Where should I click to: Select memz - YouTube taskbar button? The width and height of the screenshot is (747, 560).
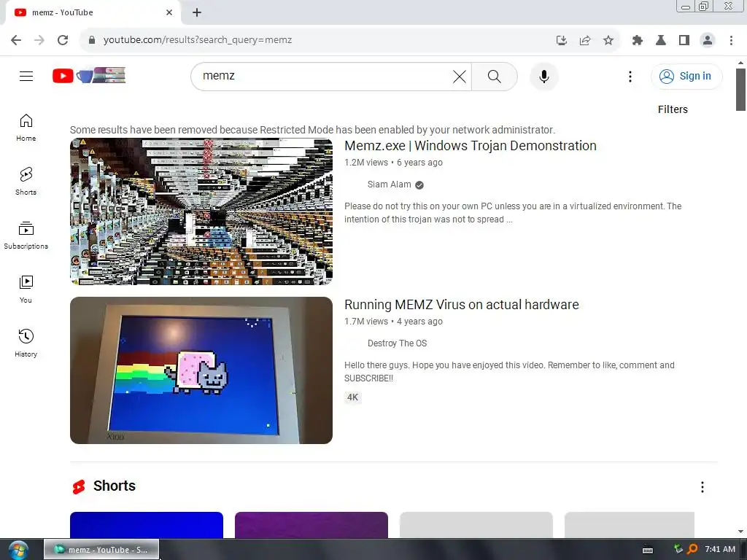(101, 550)
